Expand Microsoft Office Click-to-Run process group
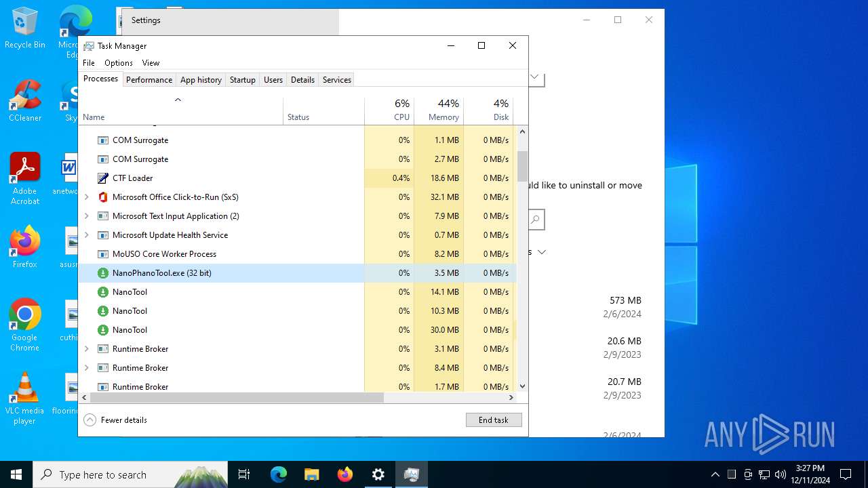The width and height of the screenshot is (868, 488). [x=87, y=197]
